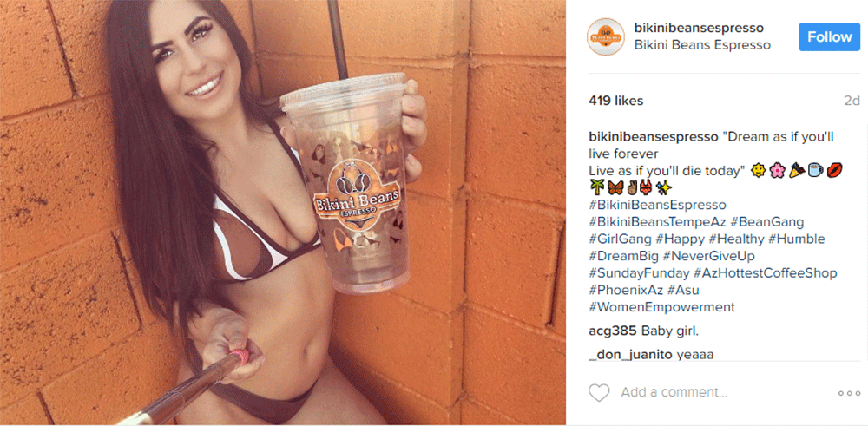The image size is (868, 426).
Task: View the 419 likes list
Action: 615,101
